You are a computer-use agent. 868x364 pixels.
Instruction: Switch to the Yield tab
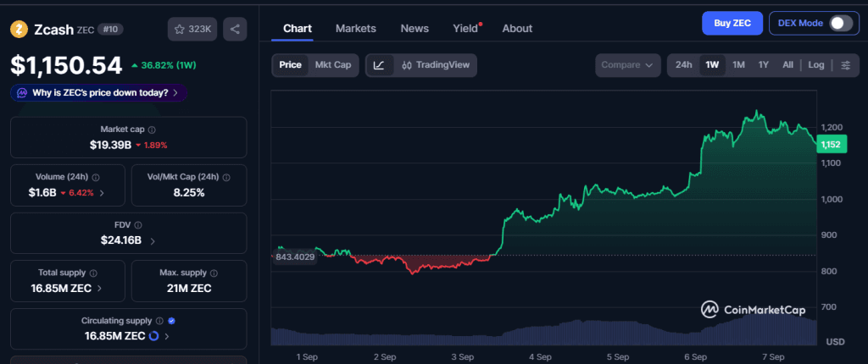465,28
